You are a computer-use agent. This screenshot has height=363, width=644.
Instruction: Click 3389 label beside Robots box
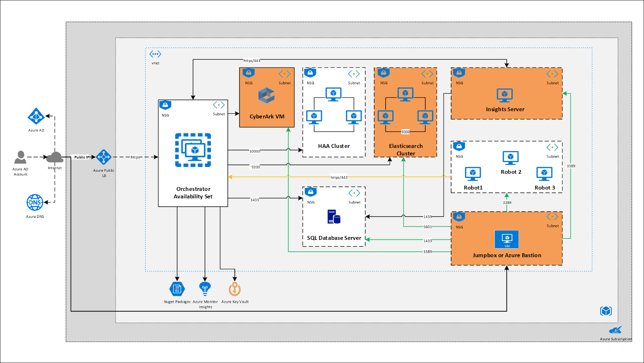pyautogui.click(x=571, y=166)
